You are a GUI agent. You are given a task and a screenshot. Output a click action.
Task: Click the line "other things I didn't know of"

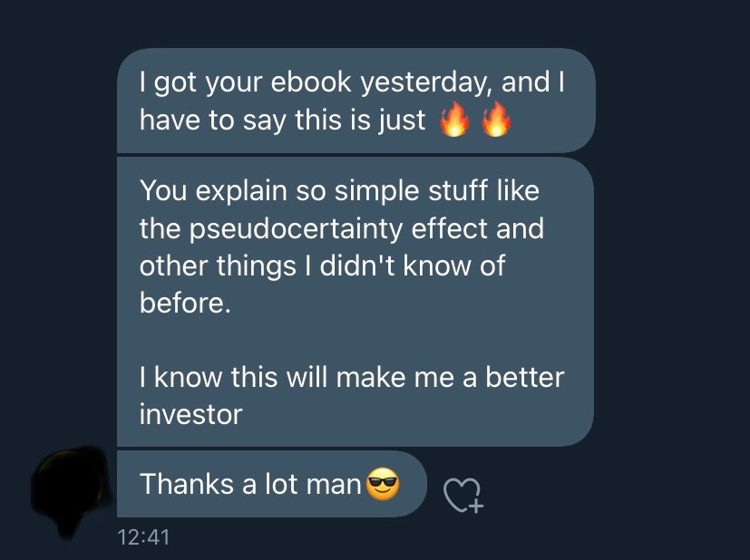[322, 266]
